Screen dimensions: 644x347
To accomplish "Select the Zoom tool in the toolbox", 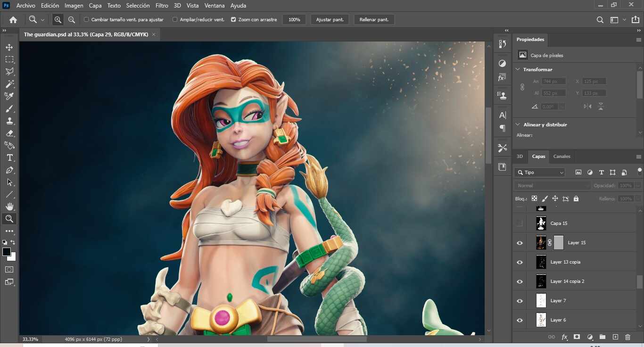I will 9,219.
